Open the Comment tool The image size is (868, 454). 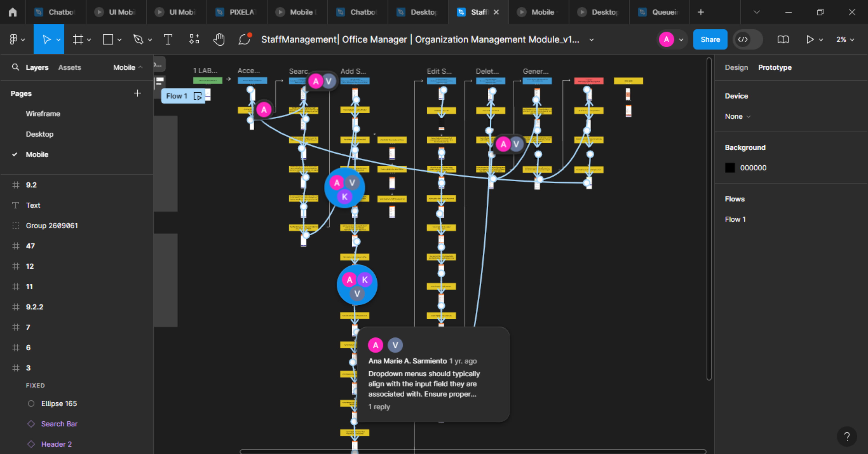tap(244, 39)
